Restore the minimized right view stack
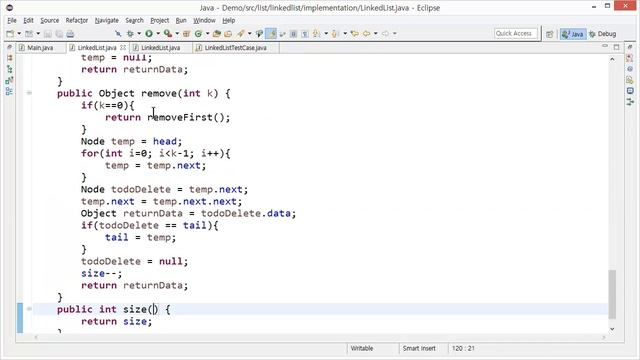Image resolution: width=640 pixels, height=360 pixels. (x=630, y=47)
